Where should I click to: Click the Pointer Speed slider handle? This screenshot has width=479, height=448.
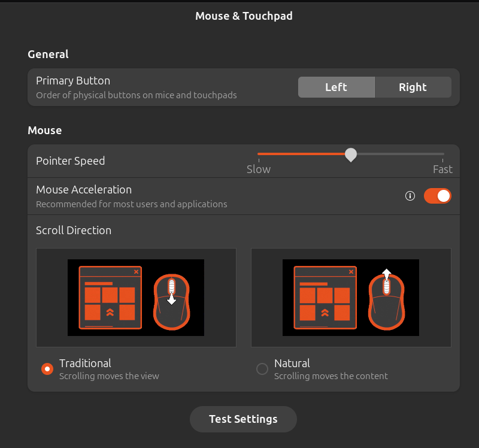pyautogui.click(x=351, y=155)
